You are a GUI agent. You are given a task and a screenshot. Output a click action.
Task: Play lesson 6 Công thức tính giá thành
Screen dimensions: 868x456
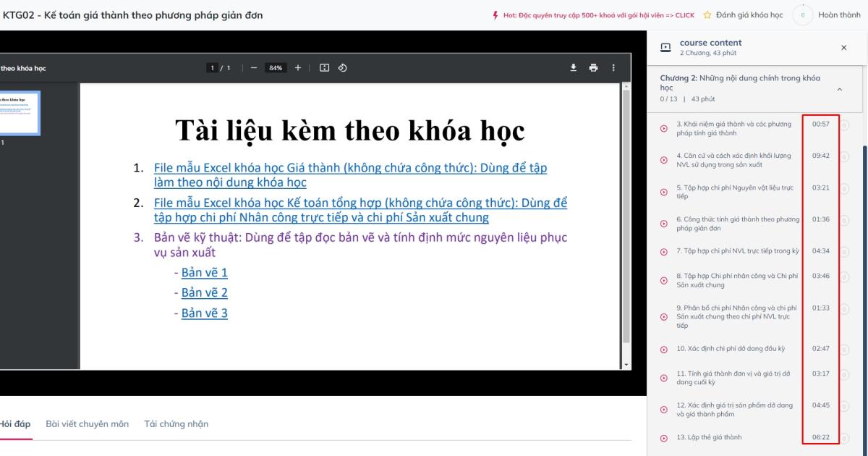point(664,224)
